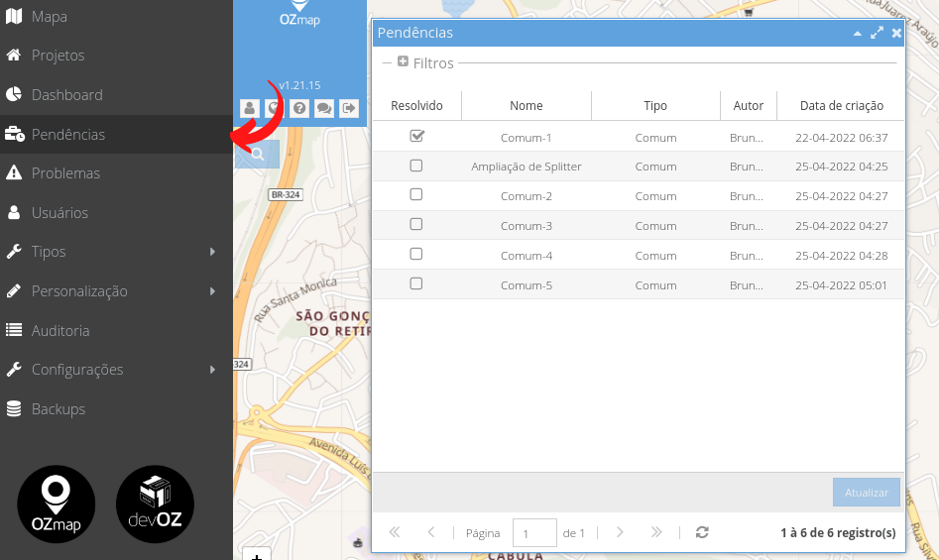The width and height of the screenshot is (939, 560).
Task: Open the chat speech-bubbles button
Action: 324,108
